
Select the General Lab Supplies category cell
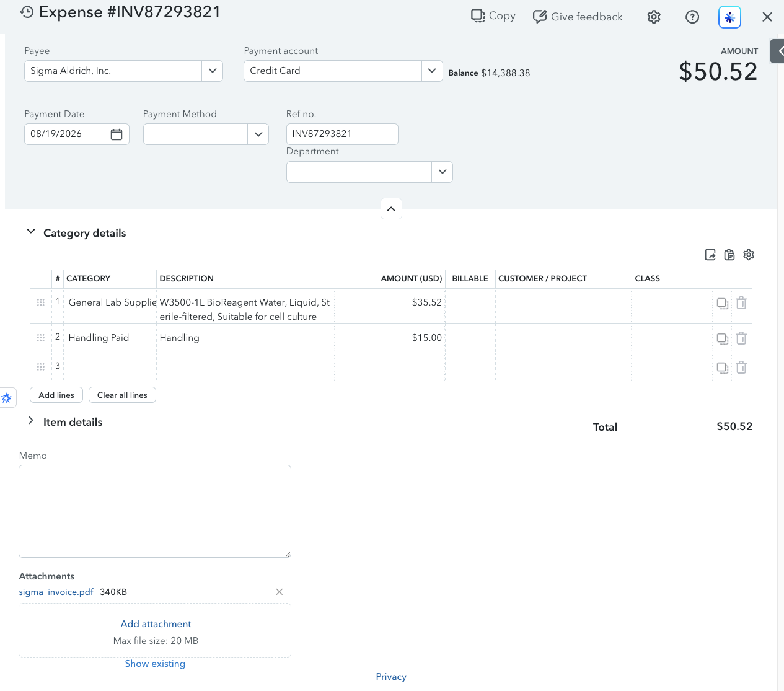(110, 306)
